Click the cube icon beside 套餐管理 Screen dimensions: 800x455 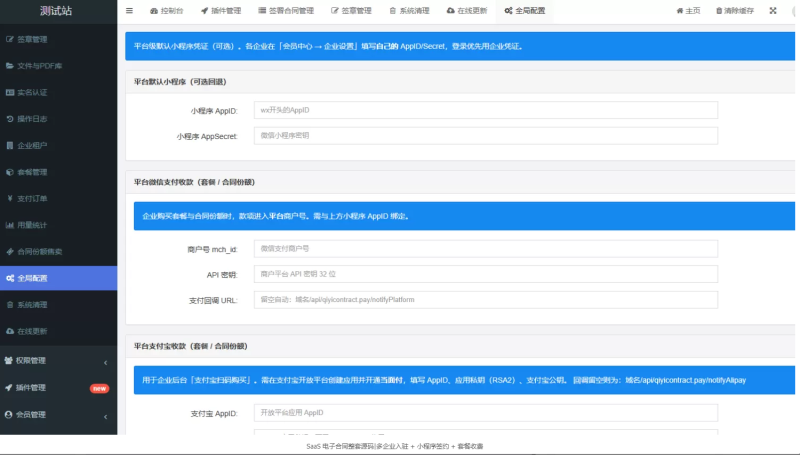pyautogui.click(x=10, y=172)
